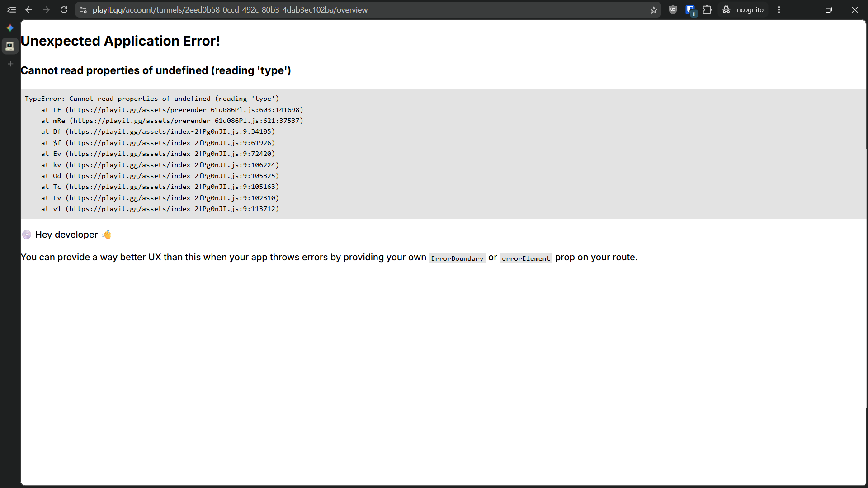Click the 'errorElement' code snippet
This screenshot has height=488, width=868.
pos(526,258)
